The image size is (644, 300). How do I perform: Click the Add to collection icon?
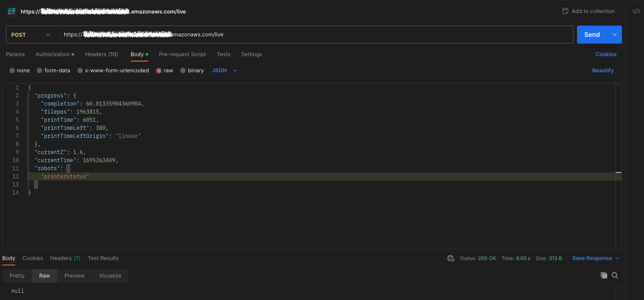click(565, 11)
